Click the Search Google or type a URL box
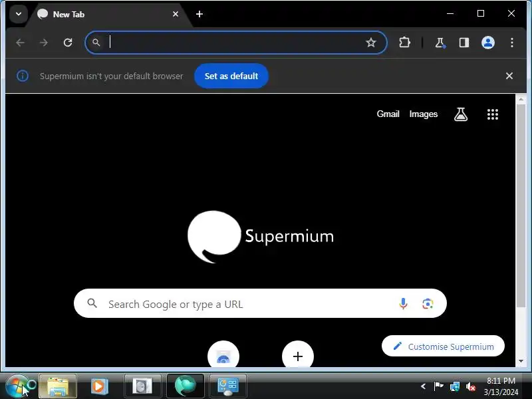532x399 pixels. (260, 304)
